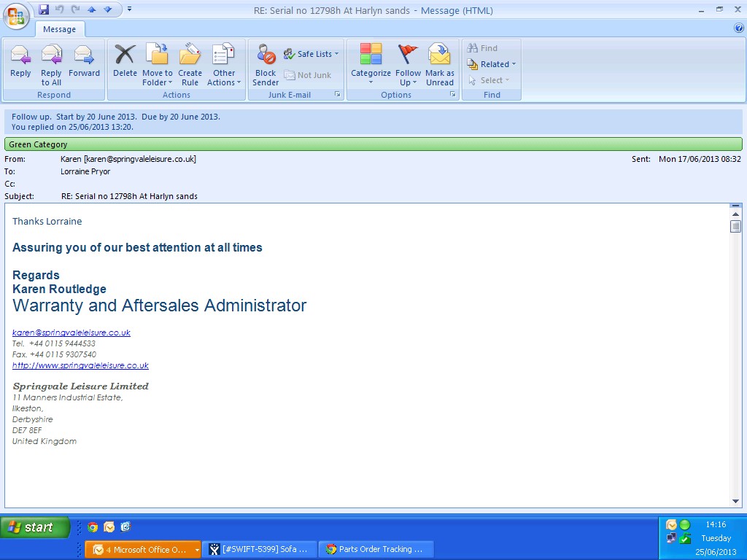This screenshot has width=747, height=560.
Task: Launch Outlook from Quick Launch
Action: pos(109,526)
